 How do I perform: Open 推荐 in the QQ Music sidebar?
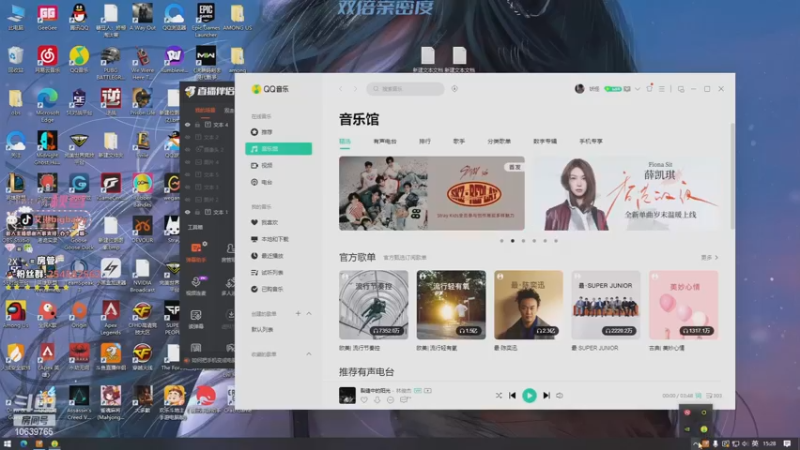tap(279, 132)
